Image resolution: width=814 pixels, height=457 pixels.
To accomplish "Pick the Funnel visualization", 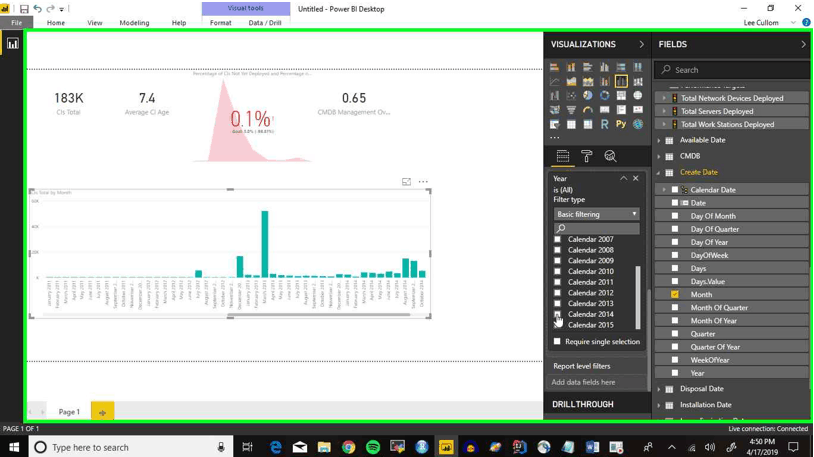I will coord(571,110).
